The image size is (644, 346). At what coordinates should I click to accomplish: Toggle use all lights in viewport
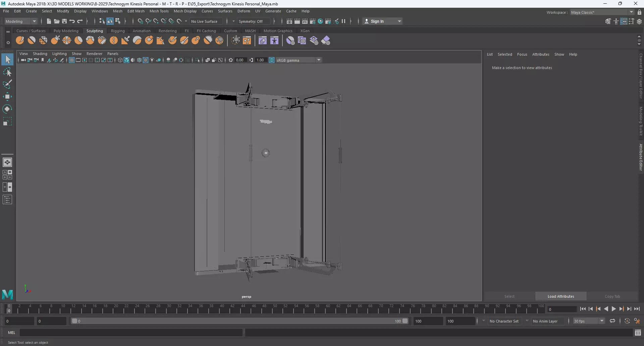click(152, 60)
